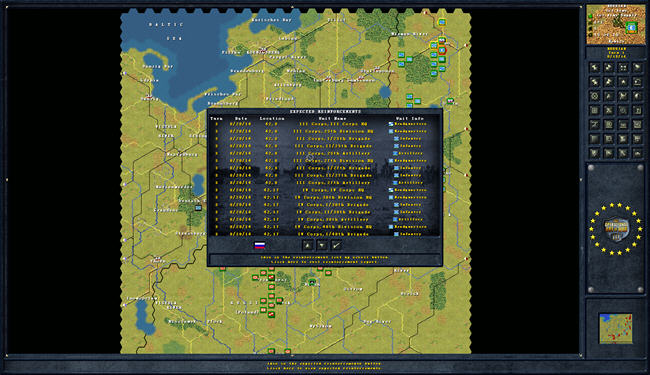This screenshot has width=650, height=375.
Task: Click the selected unit info panel
Action: [x=616, y=24]
